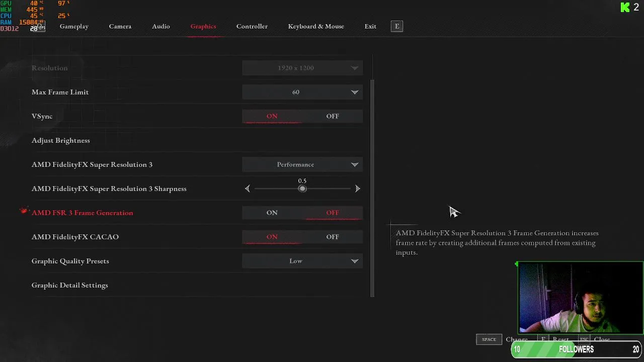The width and height of the screenshot is (644, 362).
Task: Click the E key hint icon beside Exit
Action: pyautogui.click(x=397, y=26)
